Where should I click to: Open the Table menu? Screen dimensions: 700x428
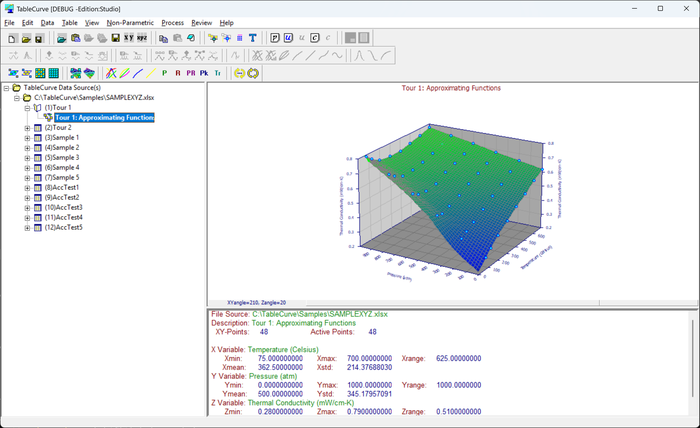tap(70, 23)
